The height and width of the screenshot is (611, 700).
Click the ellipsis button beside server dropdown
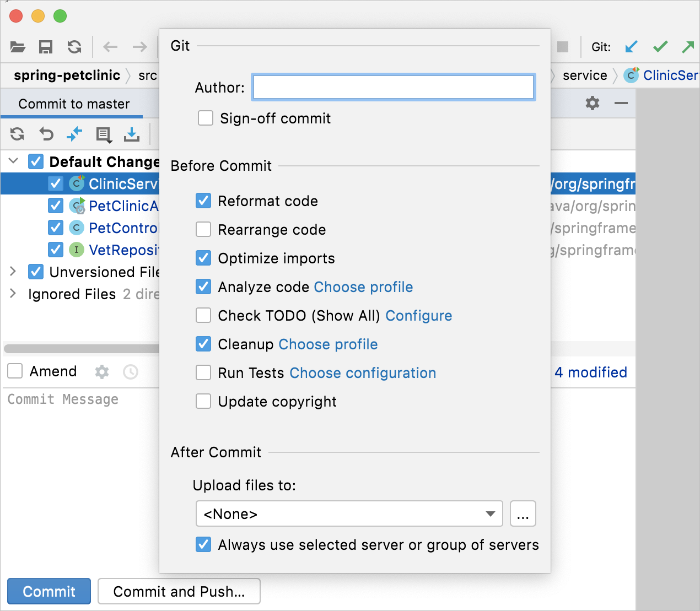coord(523,513)
